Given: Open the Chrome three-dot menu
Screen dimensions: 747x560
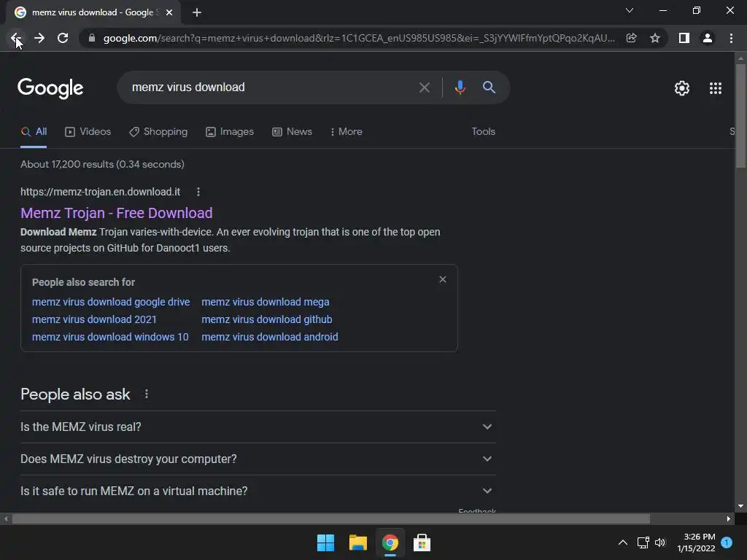Looking at the screenshot, I should point(731,38).
